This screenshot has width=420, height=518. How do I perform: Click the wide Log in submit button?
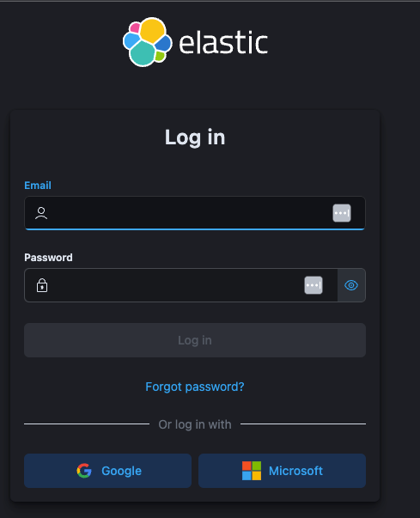(x=195, y=340)
